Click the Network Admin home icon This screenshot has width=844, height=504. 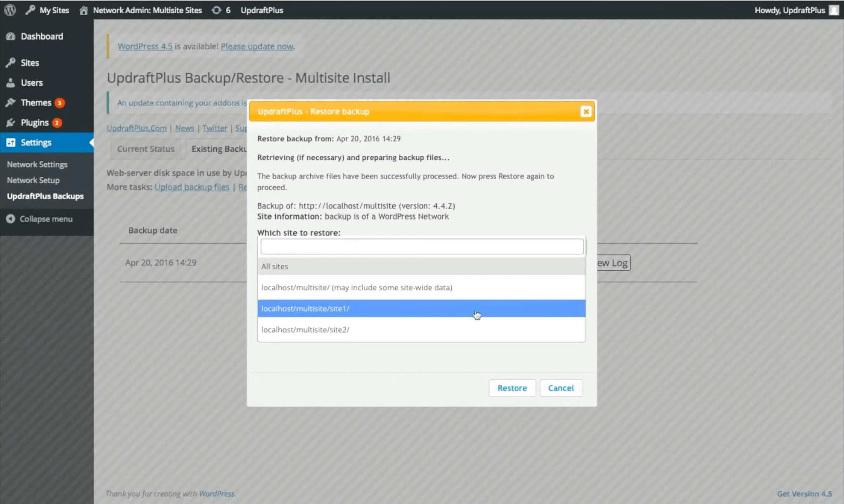pos(84,10)
